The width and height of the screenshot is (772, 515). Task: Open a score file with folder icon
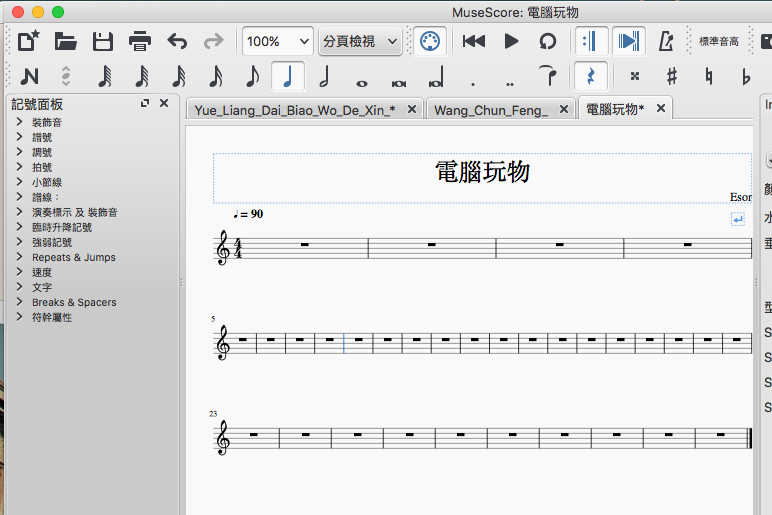(x=66, y=41)
